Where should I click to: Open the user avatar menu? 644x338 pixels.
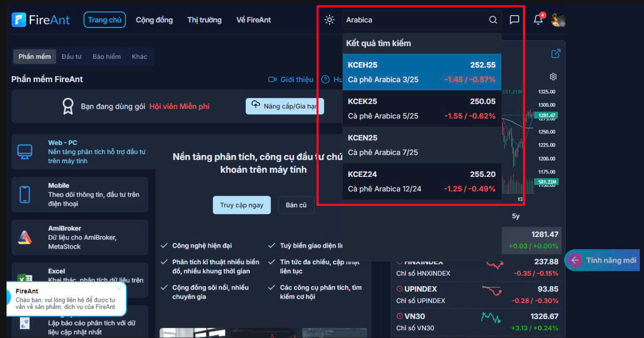coord(558,20)
